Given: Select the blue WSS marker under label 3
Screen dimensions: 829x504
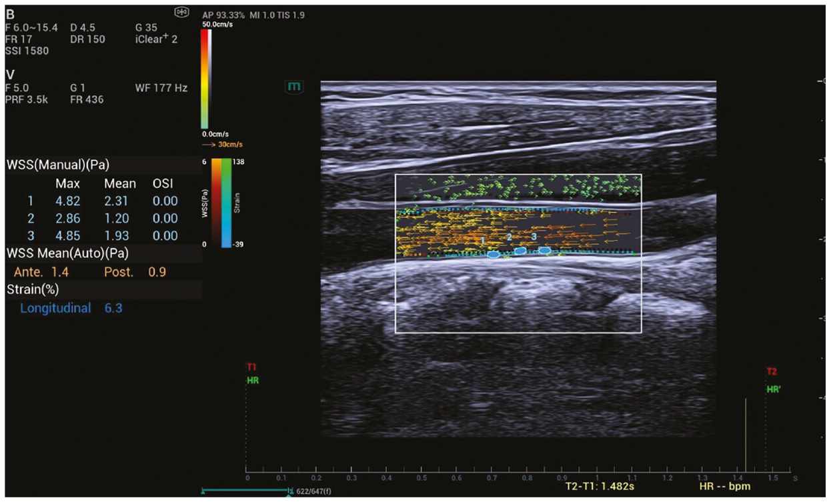Looking at the screenshot, I should tap(545, 251).
